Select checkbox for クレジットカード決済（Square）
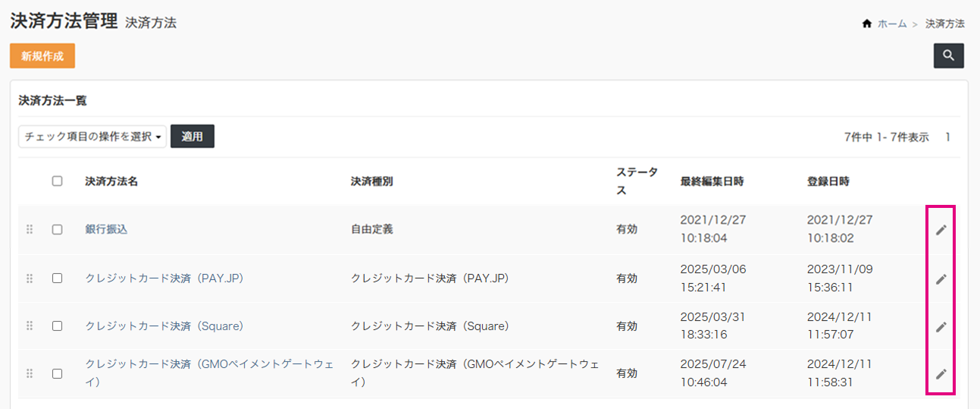The image size is (980, 409). 57,326
